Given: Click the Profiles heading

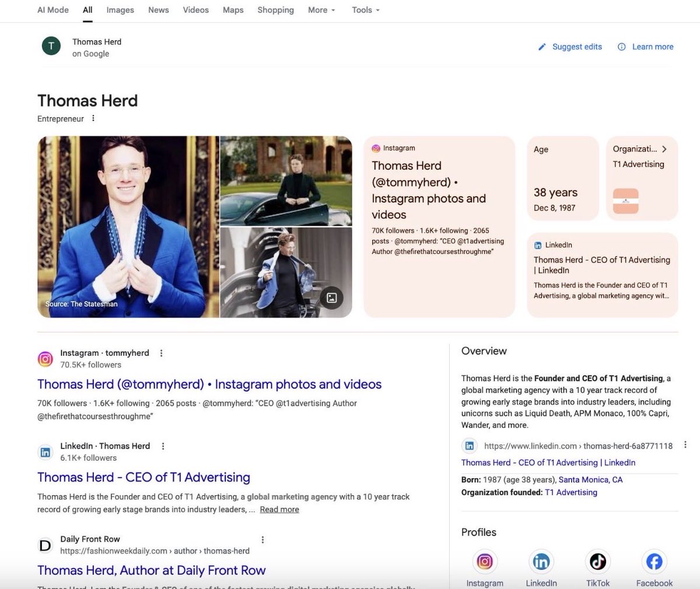Looking at the screenshot, I should pyautogui.click(x=479, y=532).
